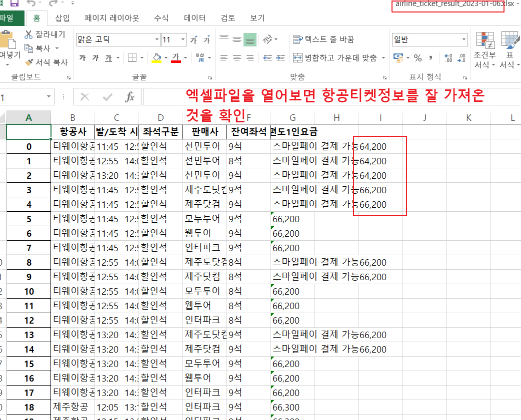The image size is (521, 420).
Task: Click the increase indent icon
Action: click(x=280, y=58)
